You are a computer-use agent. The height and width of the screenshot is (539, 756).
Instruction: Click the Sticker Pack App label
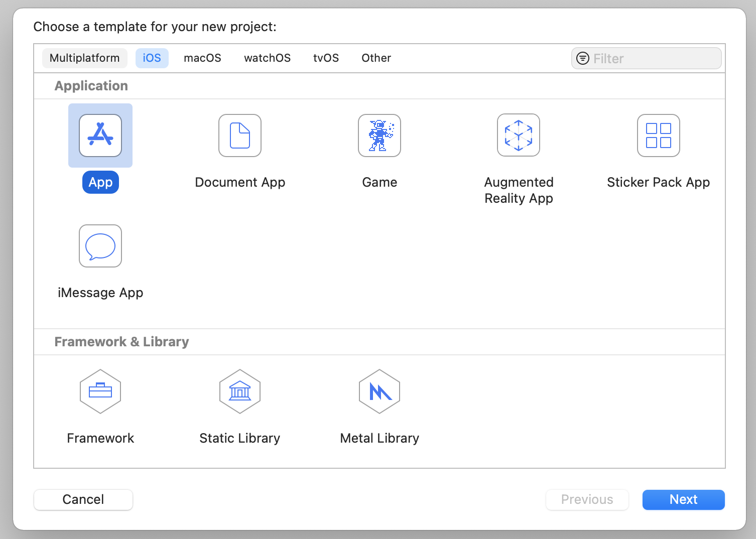pos(658,182)
